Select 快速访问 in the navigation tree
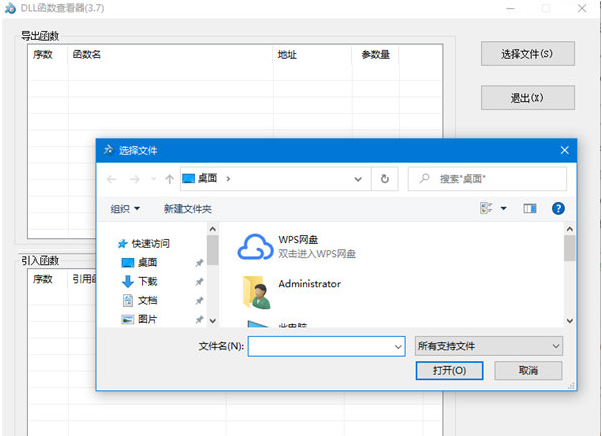Screen dimensions: 602x436 coord(150,243)
